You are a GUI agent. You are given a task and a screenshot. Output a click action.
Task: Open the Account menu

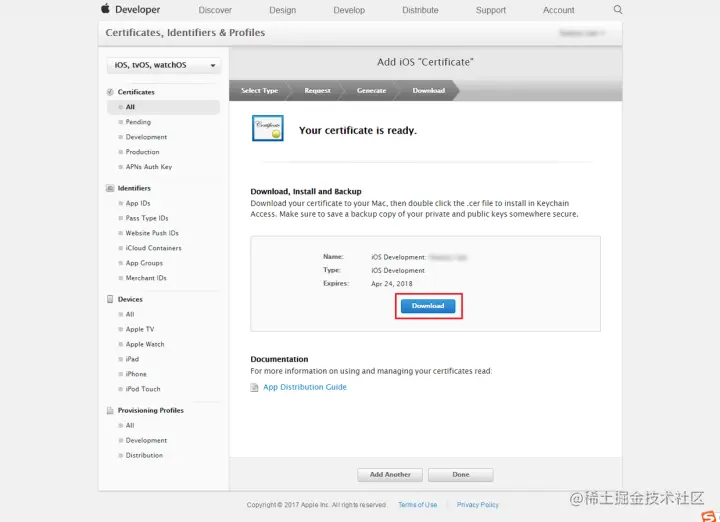[558, 10]
